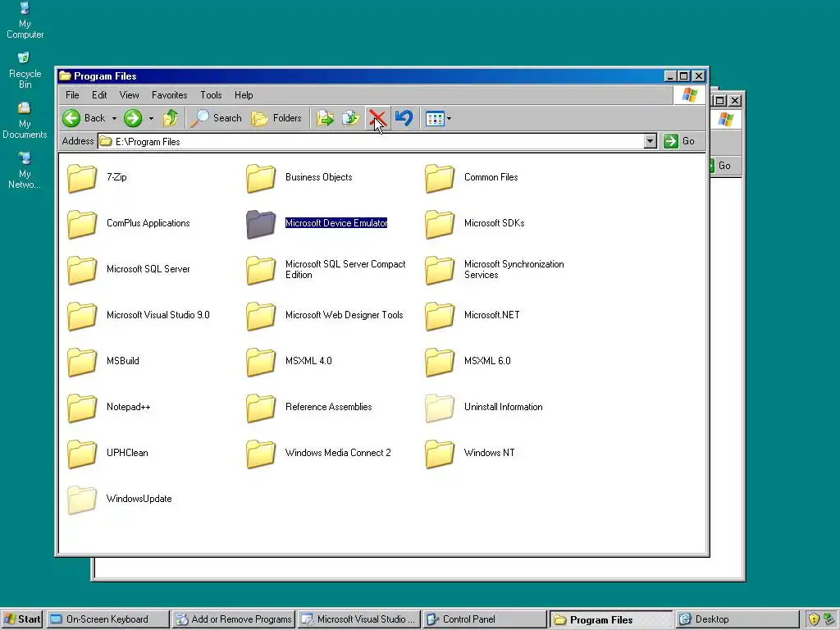
Task: Click the Desktop taskbar button
Action: pos(737,619)
